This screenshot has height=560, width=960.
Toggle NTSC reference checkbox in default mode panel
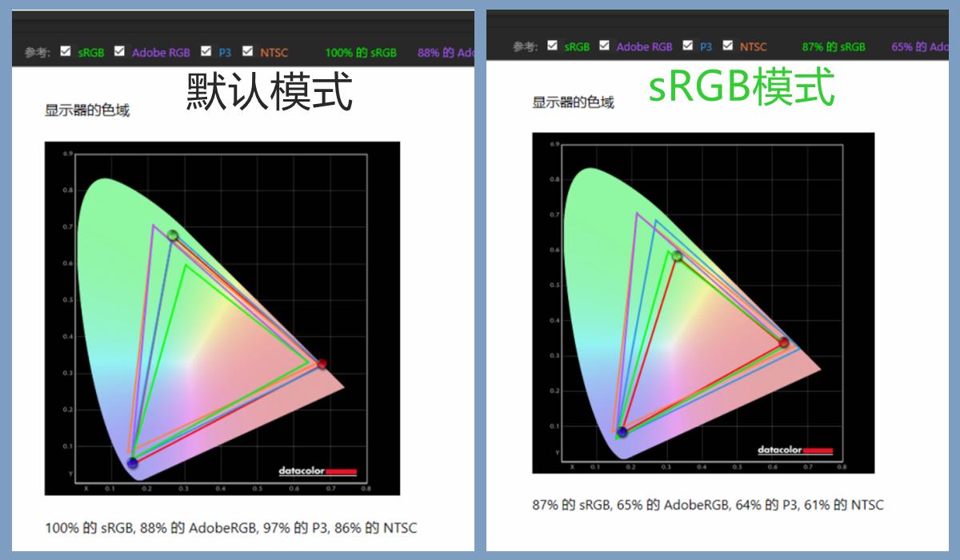tap(247, 51)
